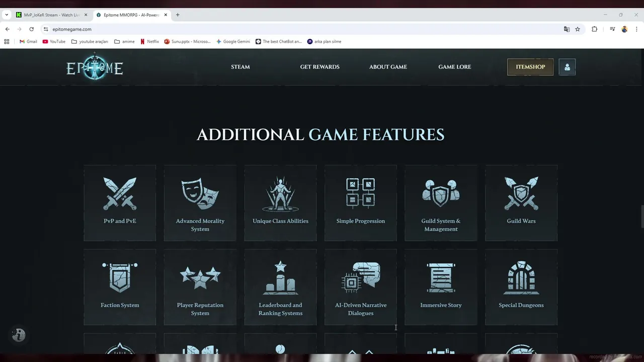Click the floating accessibility widget icon
This screenshot has height=362, width=644.
[19, 335]
